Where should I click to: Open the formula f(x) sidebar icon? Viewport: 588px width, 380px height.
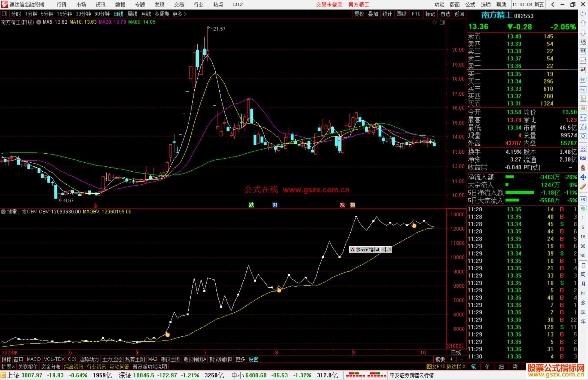pos(583,127)
